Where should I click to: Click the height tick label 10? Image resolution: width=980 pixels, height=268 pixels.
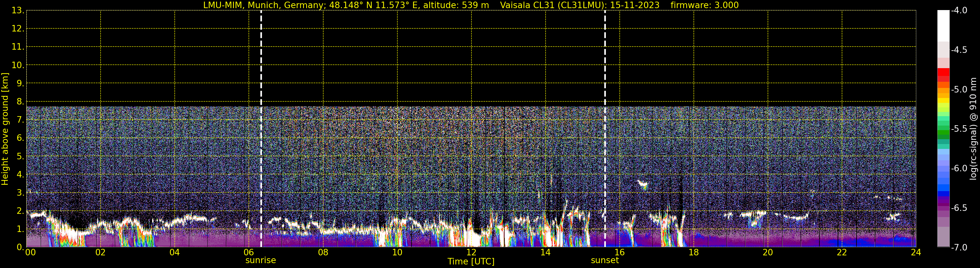[18, 65]
